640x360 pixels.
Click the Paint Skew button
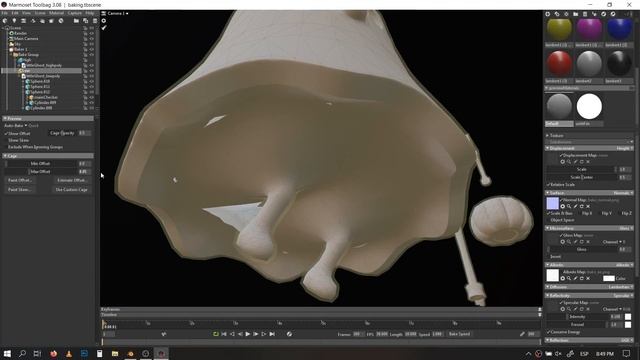point(20,189)
